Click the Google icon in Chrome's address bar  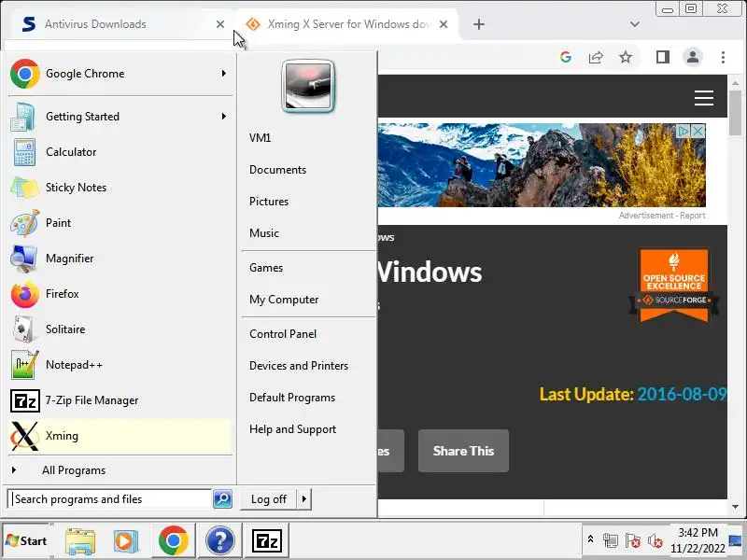click(566, 58)
